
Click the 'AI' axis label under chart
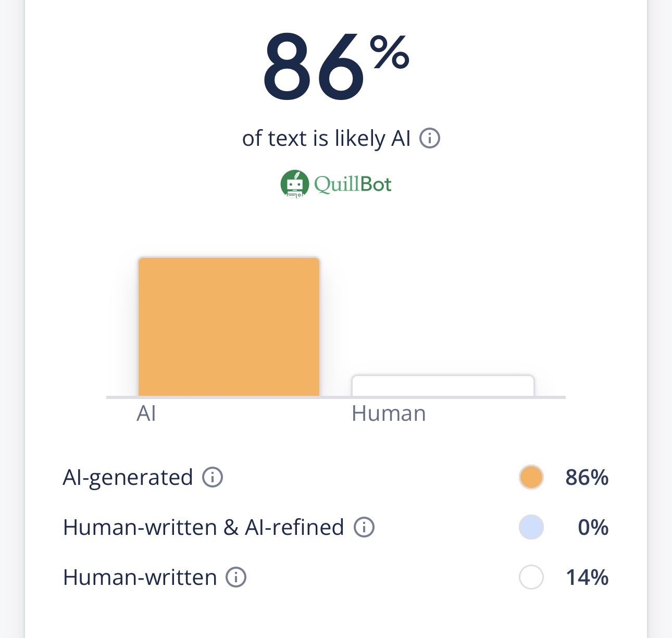click(146, 414)
